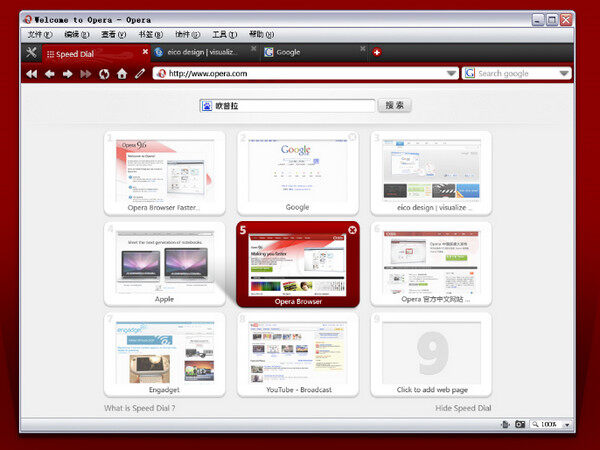Close the eico design tab
This screenshot has height=450, width=600.
click(253, 49)
